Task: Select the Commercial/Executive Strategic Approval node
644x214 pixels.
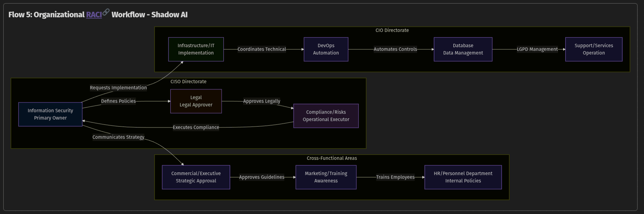Action: 196,177
